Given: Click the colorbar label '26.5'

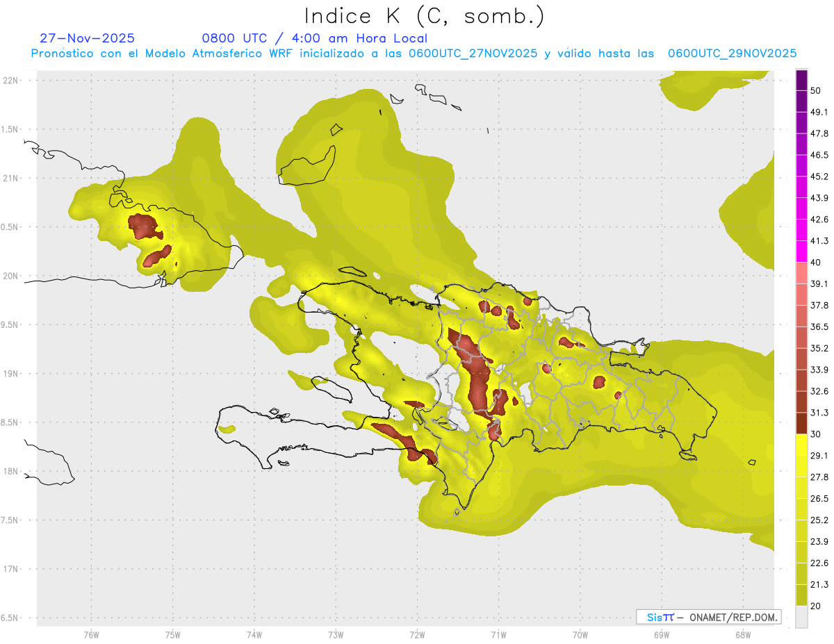Looking at the screenshot, I should coord(819,499).
